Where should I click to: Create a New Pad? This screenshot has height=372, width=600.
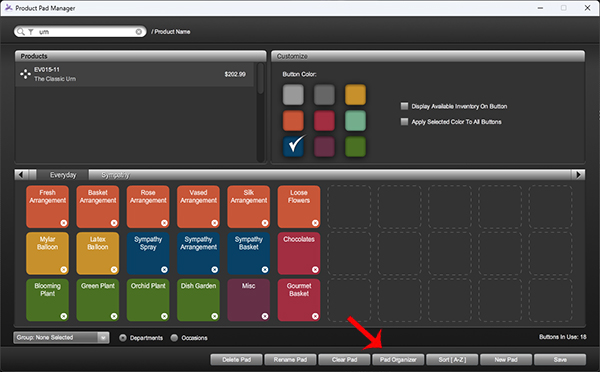pos(506,360)
